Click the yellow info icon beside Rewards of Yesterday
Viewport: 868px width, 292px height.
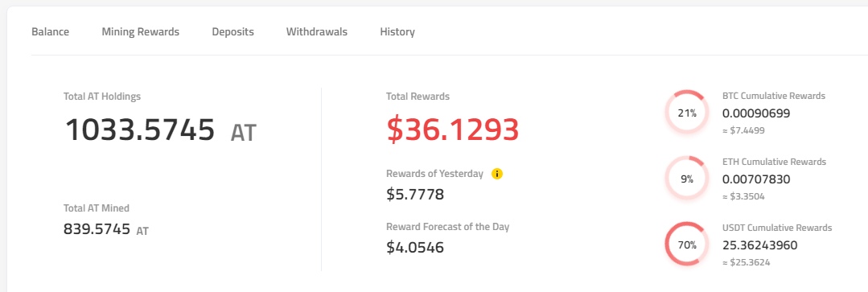pyautogui.click(x=497, y=174)
